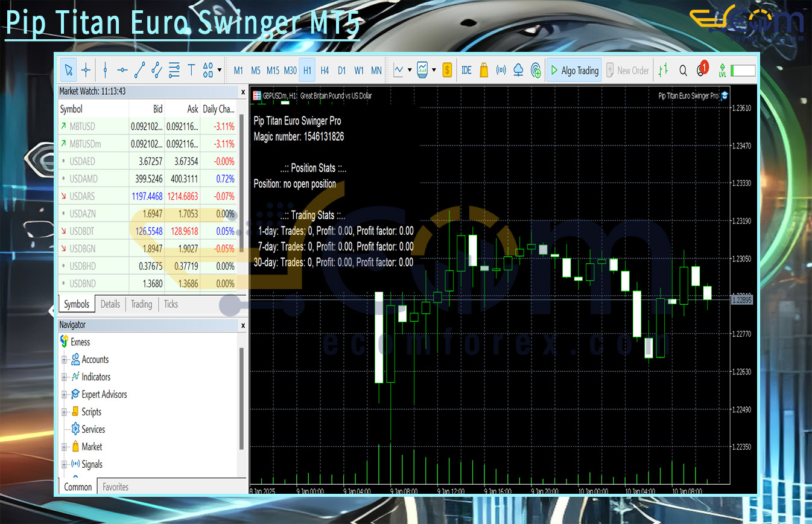Open the chart type dropdown arrow
This screenshot has height=524, width=812.
pyautogui.click(x=410, y=71)
